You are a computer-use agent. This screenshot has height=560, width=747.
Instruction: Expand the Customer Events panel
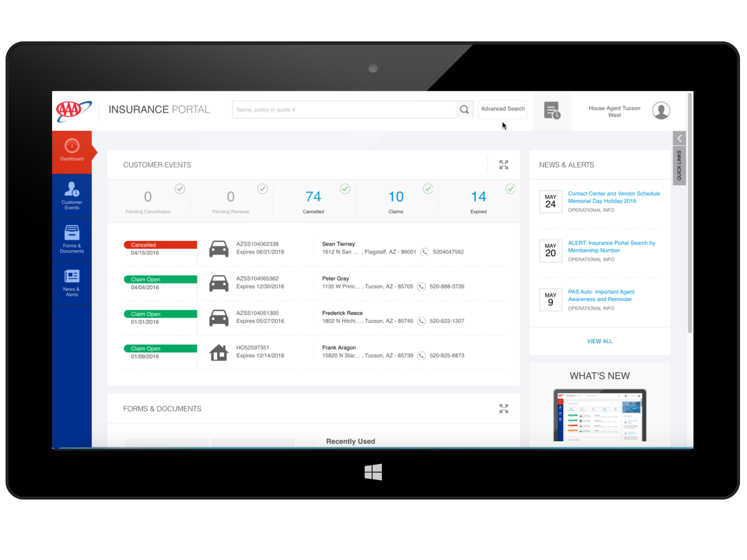(503, 165)
